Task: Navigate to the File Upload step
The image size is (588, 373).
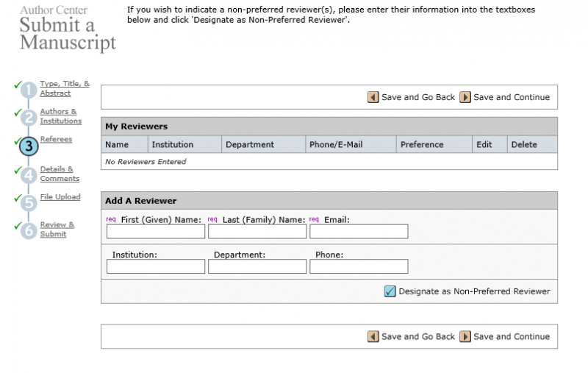Action: [x=60, y=197]
